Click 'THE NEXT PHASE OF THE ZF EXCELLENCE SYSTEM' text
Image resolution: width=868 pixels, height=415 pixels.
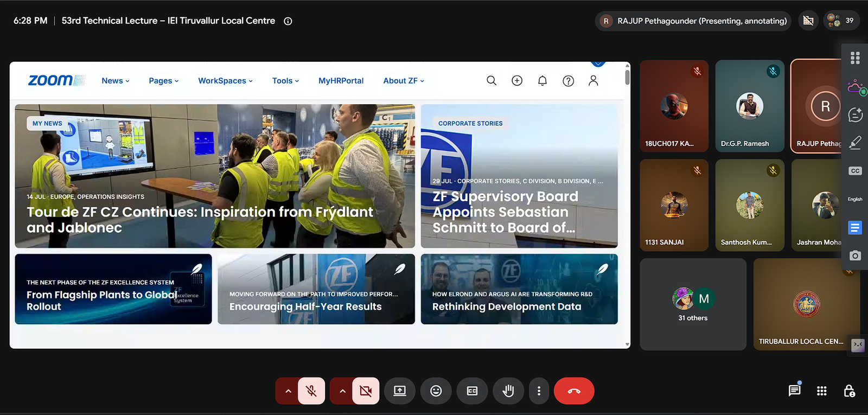tap(100, 283)
